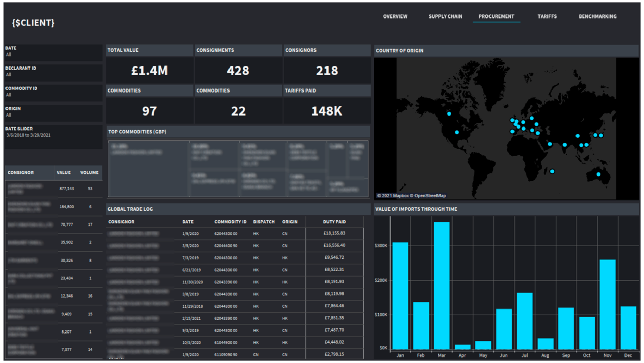Go to the Overview tab

(395, 16)
